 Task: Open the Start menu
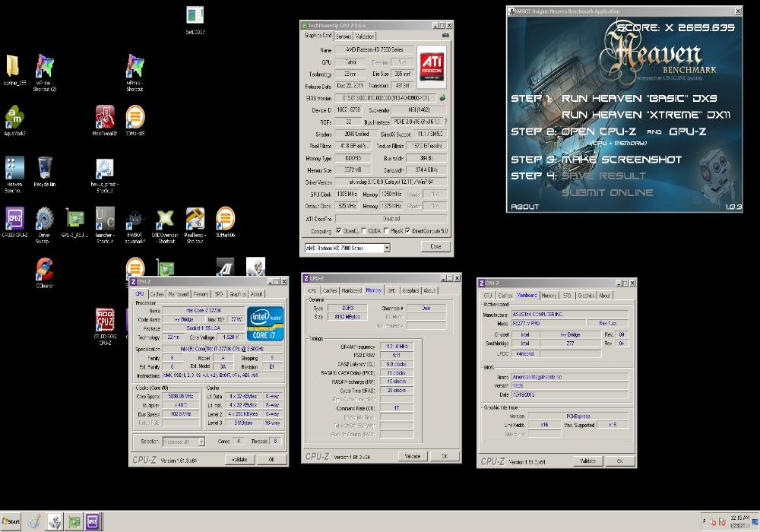click(11, 521)
